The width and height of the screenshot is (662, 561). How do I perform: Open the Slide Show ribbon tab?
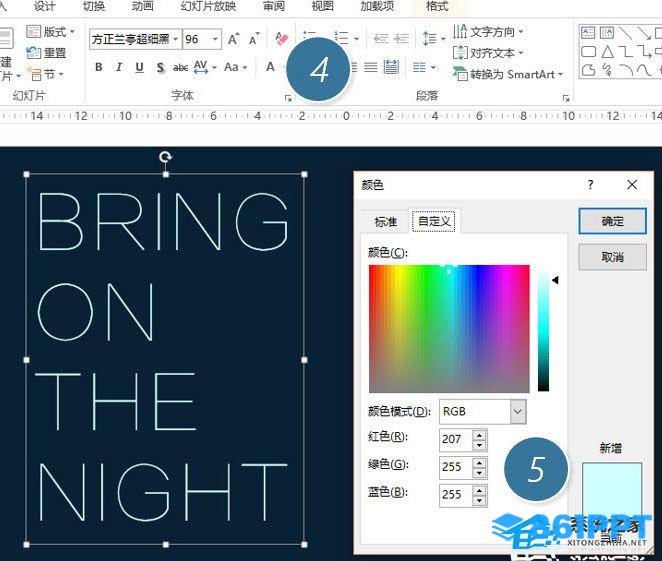click(208, 6)
